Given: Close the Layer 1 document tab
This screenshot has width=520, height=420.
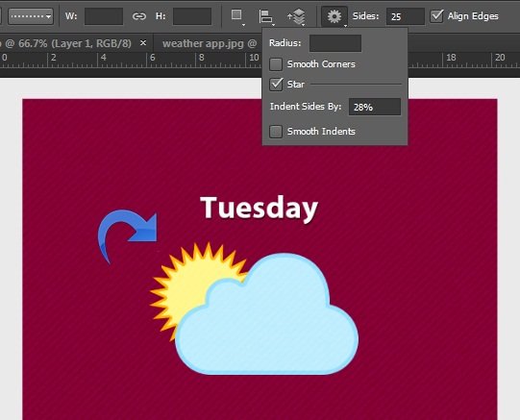Looking at the screenshot, I should pyautogui.click(x=143, y=42).
